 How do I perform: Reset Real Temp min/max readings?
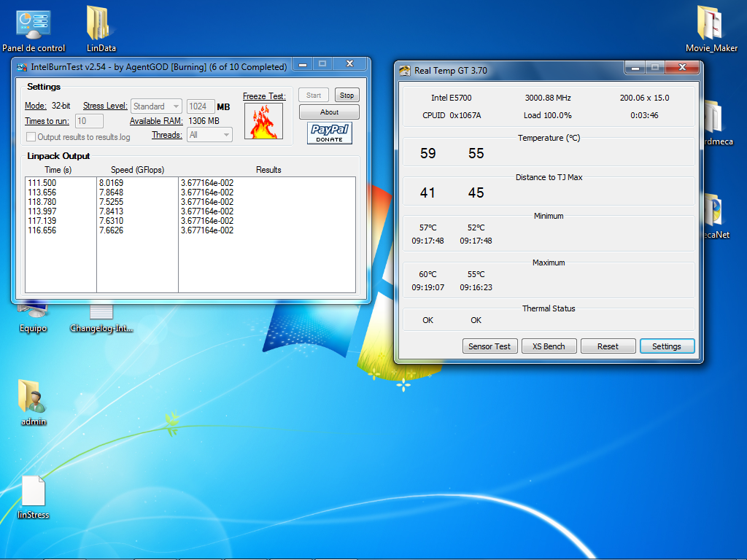coord(608,346)
